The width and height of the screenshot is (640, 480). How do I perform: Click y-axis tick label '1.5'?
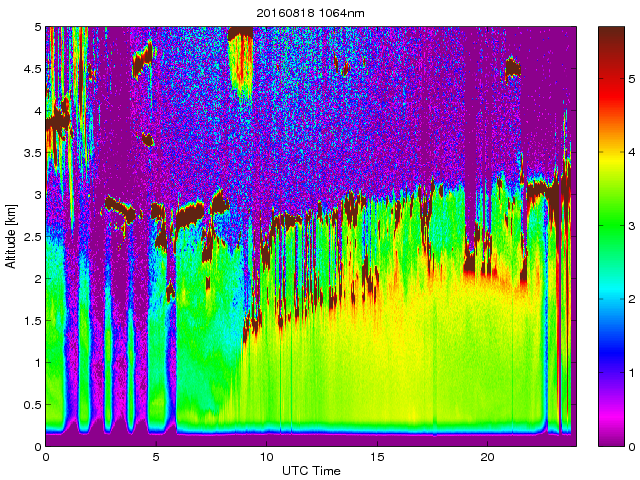pyautogui.click(x=32, y=321)
